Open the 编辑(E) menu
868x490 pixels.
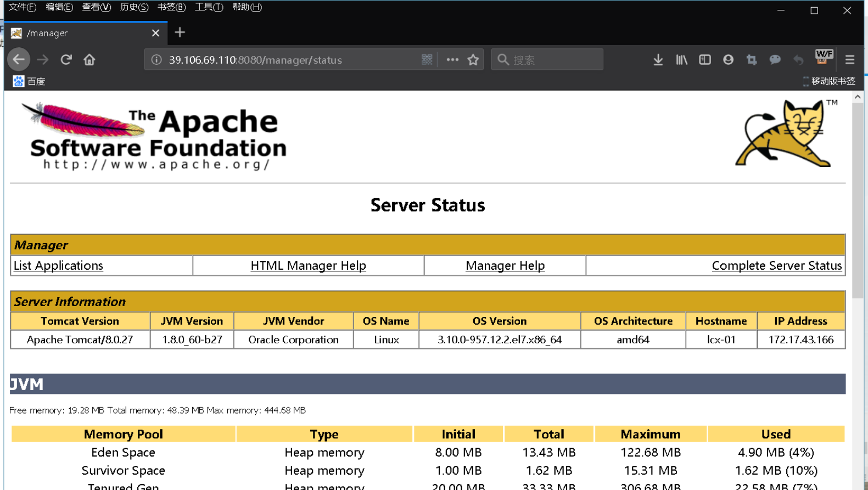(x=59, y=7)
